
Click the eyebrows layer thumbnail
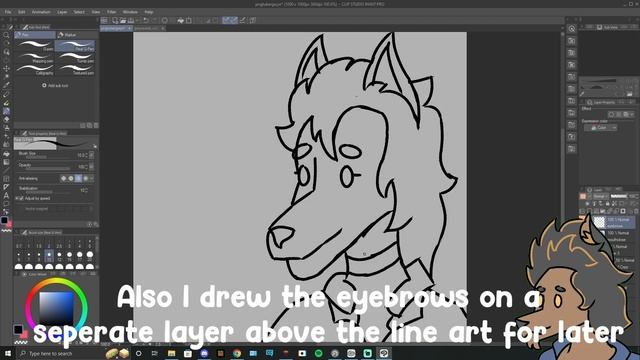(599, 222)
